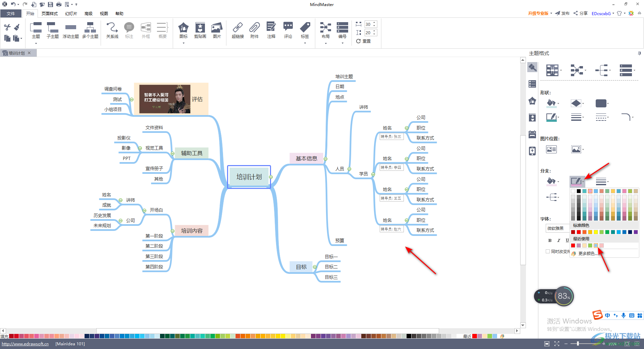
Task: Open the shape fill color dropdown
Action: click(x=552, y=103)
